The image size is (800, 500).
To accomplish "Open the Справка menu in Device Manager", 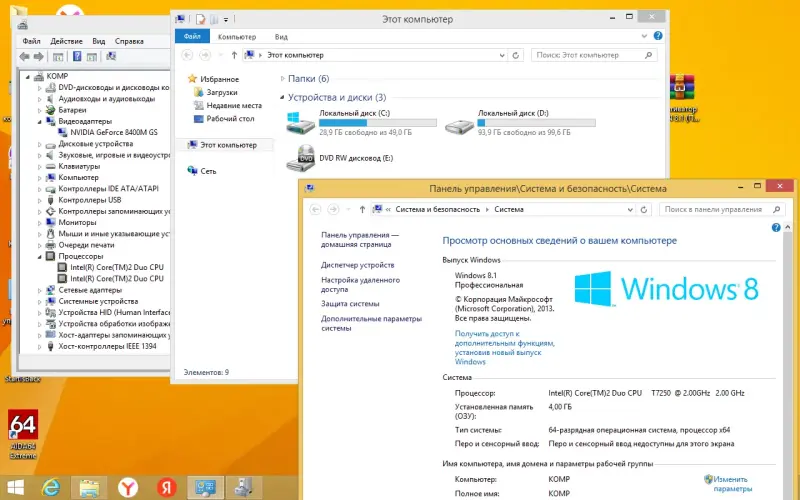I will [129, 41].
